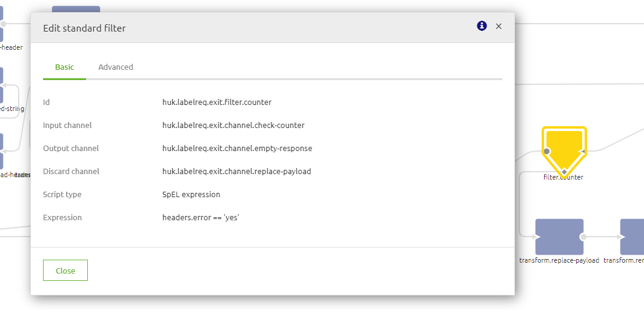This screenshot has height=310, width=644.
Task: Click output port circle on transform.replace-payload node
Action: [583, 237]
